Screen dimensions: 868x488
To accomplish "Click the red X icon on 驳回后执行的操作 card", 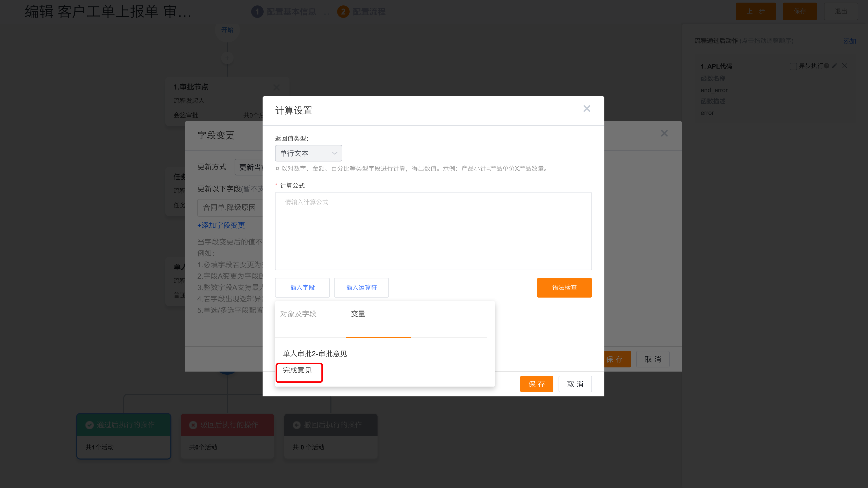I will [x=193, y=425].
